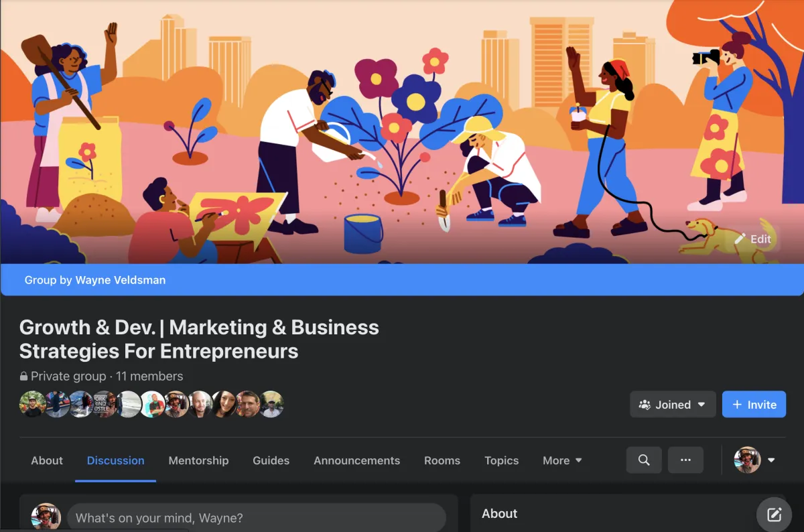Click the new message compose icon
This screenshot has width=804, height=532.
pos(774,515)
